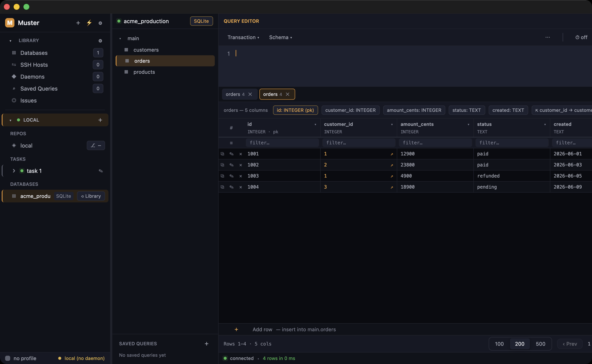Screen dimensions: 592x364
Task: Edit task 1 with pencil icon
Action: pyautogui.click(x=101, y=171)
